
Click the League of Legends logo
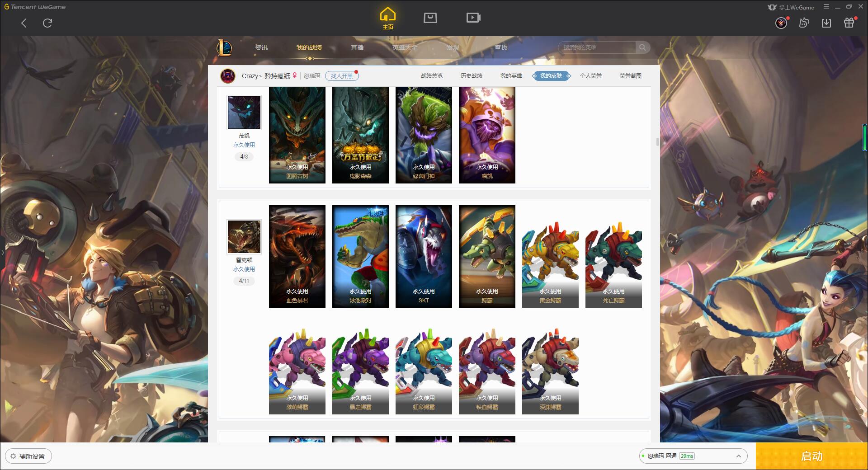(x=225, y=47)
